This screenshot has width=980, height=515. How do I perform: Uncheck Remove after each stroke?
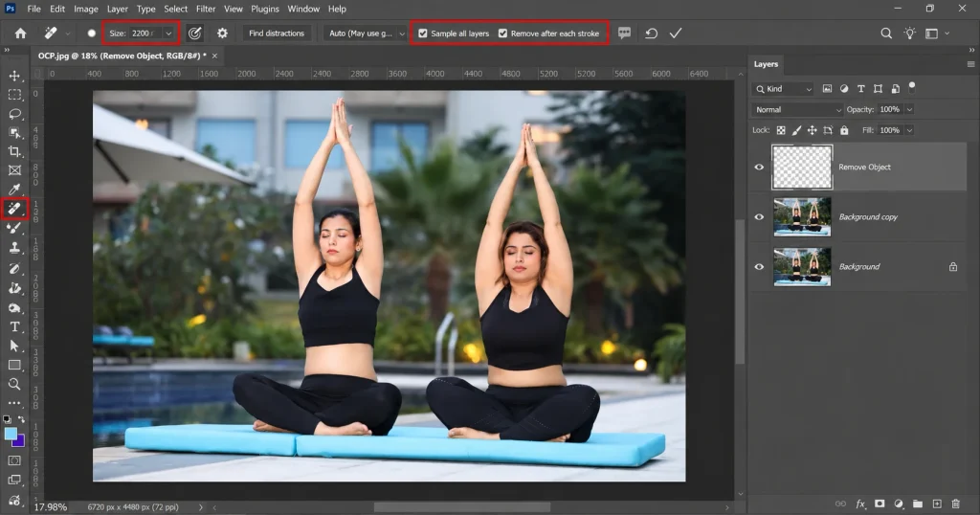tap(503, 34)
